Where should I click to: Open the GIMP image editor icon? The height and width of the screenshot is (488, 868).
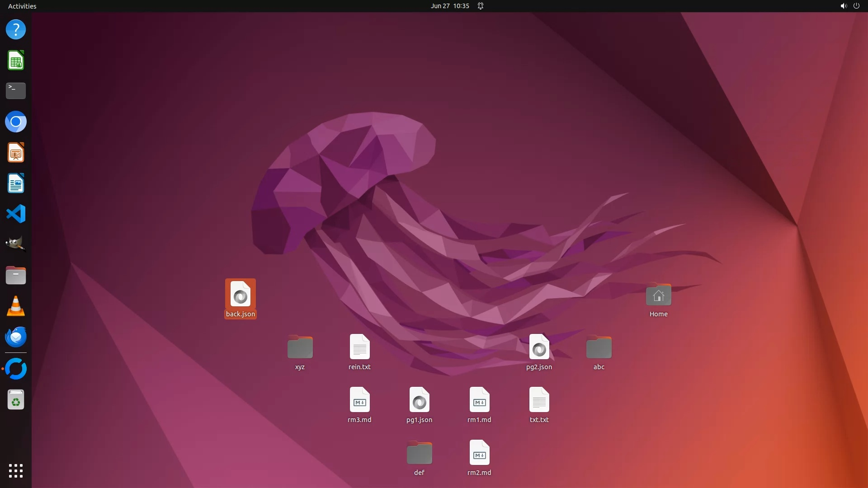pos(16,244)
